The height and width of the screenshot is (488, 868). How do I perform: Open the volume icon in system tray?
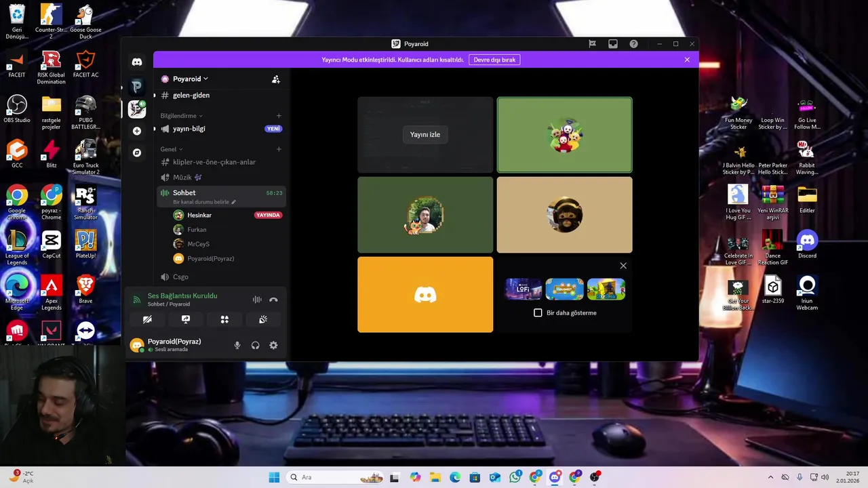point(825,477)
